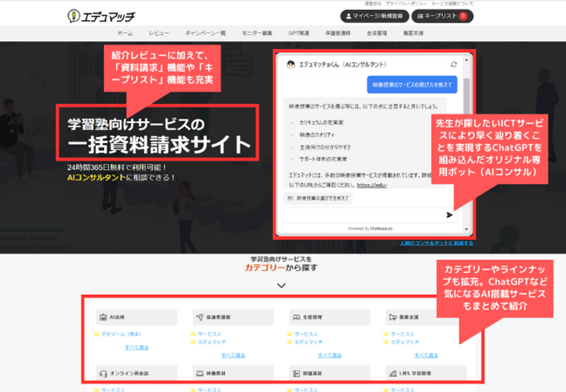Click すべて見る under AI活用

coord(136,348)
